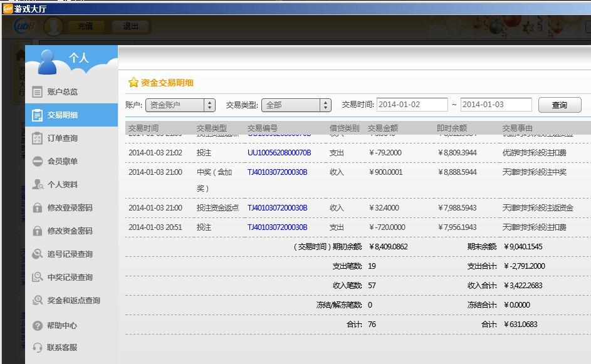Click the 中奖记录查询 search icon

[38, 277]
